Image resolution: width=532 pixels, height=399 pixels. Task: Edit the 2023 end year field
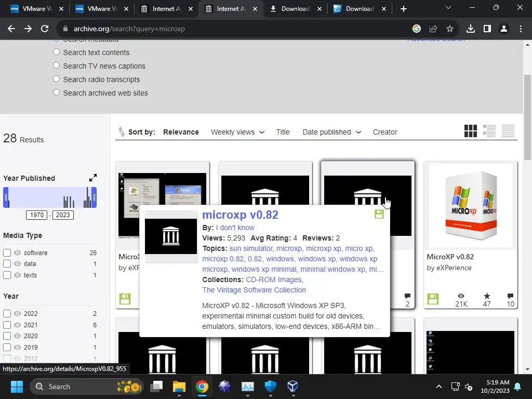tap(63, 215)
